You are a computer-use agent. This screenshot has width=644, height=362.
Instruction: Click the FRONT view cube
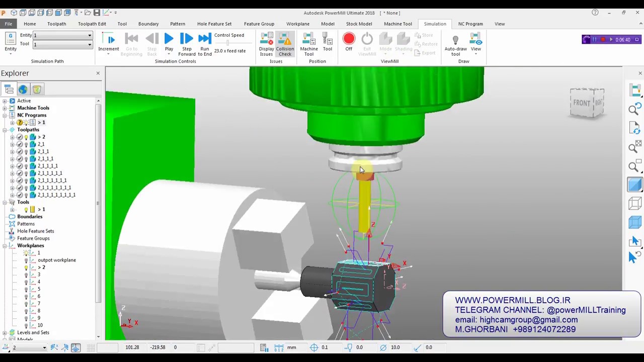(582, 103)
